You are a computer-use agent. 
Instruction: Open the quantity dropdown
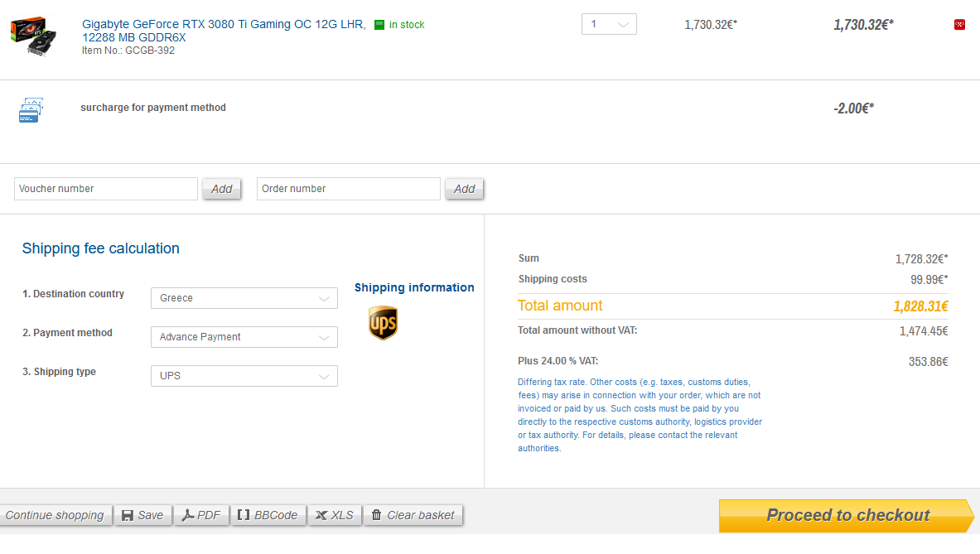coord(609,24)
